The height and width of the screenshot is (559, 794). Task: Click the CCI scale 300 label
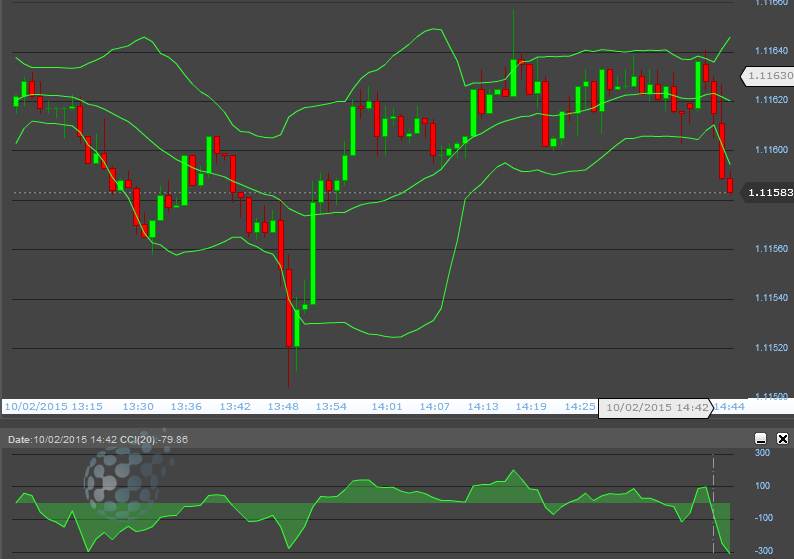tap(763, 453)
